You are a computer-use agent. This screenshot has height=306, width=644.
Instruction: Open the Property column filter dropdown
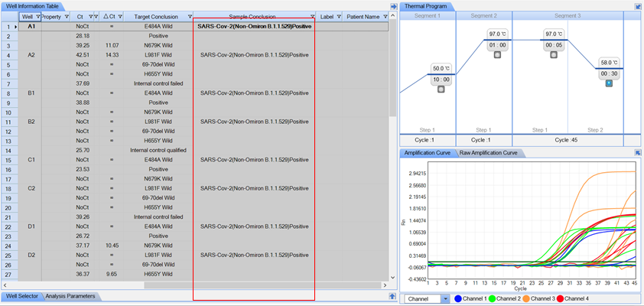point(66,16)
